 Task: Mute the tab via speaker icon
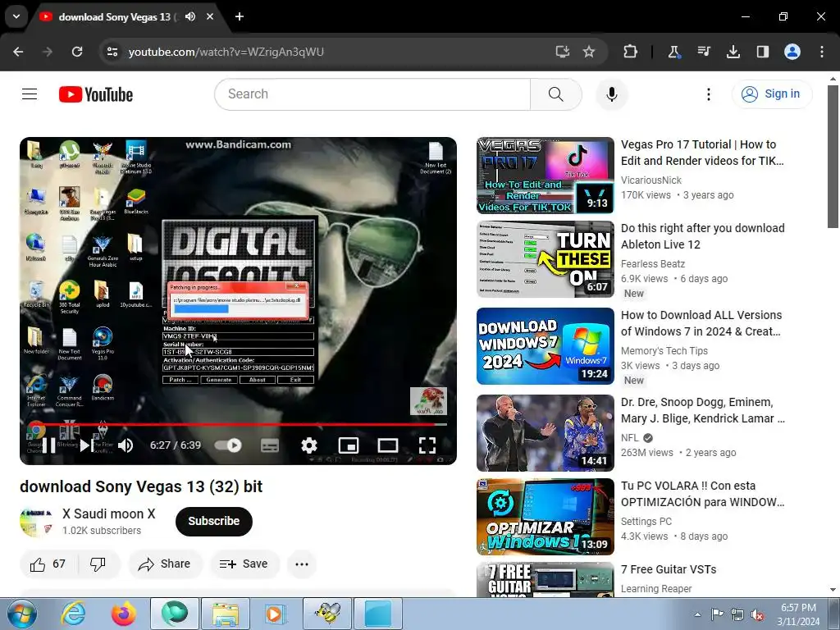190,16
